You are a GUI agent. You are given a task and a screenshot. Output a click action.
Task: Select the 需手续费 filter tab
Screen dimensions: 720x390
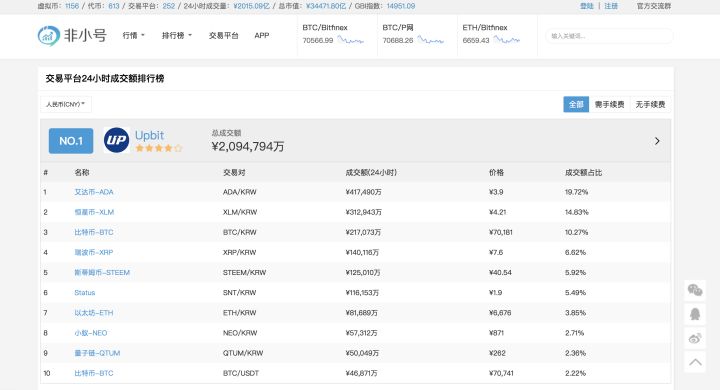(x=609, y=104)
